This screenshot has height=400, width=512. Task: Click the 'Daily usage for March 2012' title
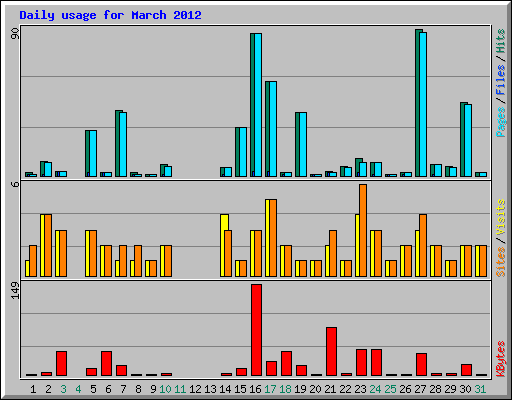click(x=110, y=15)
